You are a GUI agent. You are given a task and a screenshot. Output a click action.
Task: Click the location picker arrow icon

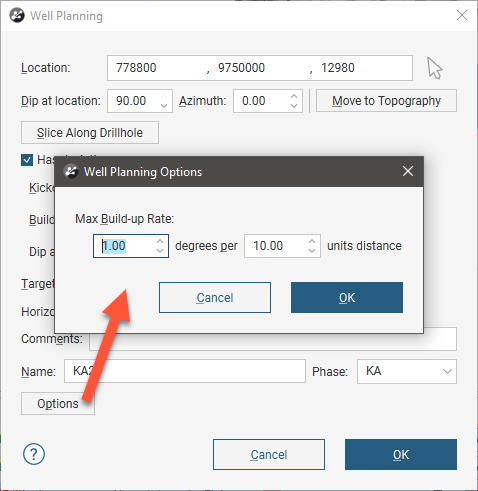(x=435, y=68)
